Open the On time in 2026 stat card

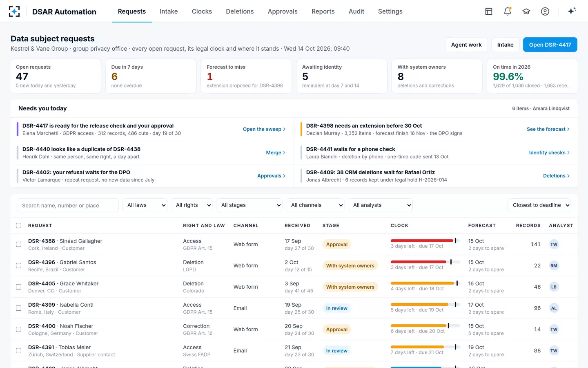click(x=532, y=76)
